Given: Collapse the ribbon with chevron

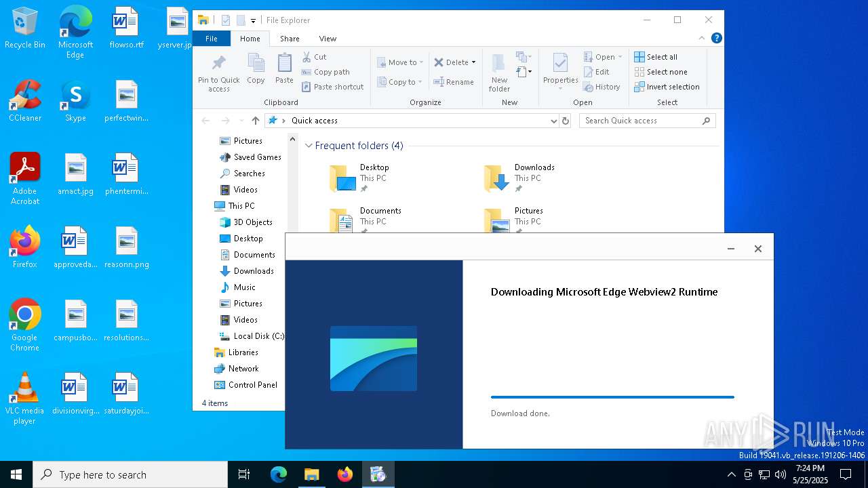Looking at the screenshot, I should click(702, 38).
